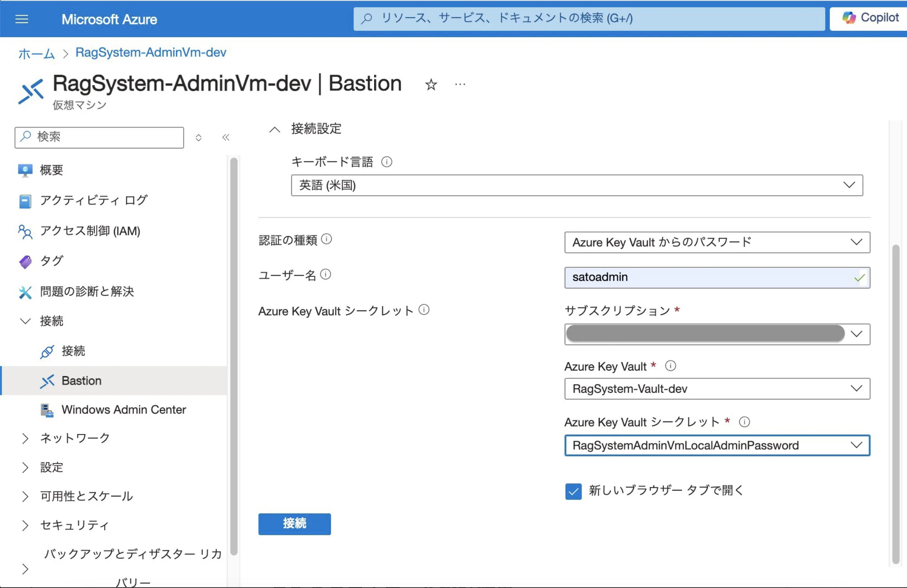Go to ホーム breadcrumb link
Viewport: 907px width, 588px height.
[36, 53]
